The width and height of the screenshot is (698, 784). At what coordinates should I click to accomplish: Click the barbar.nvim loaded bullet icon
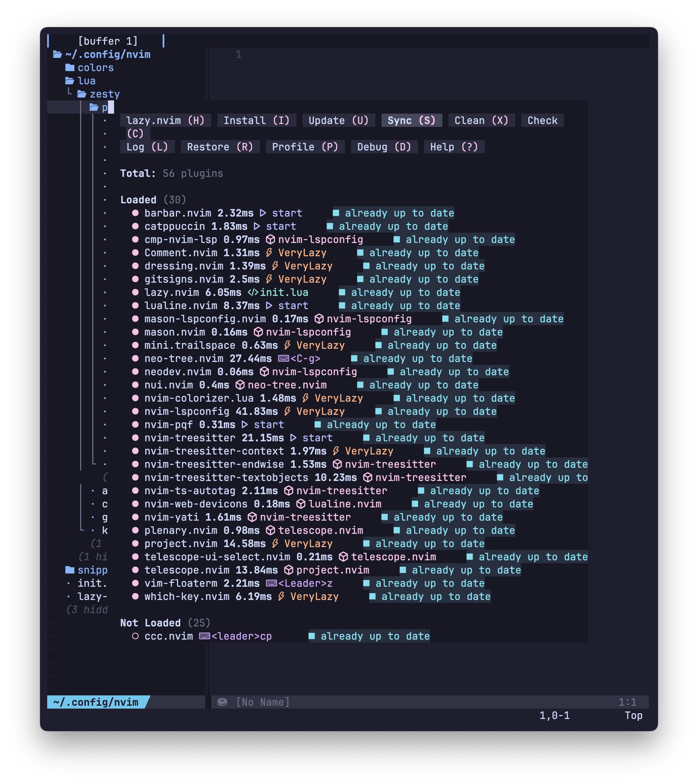(135, 213)
